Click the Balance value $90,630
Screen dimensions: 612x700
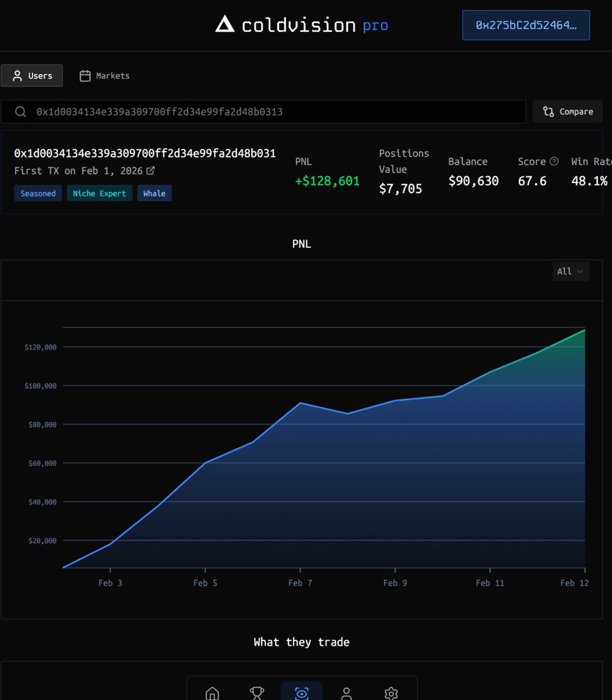click(473, 181)
